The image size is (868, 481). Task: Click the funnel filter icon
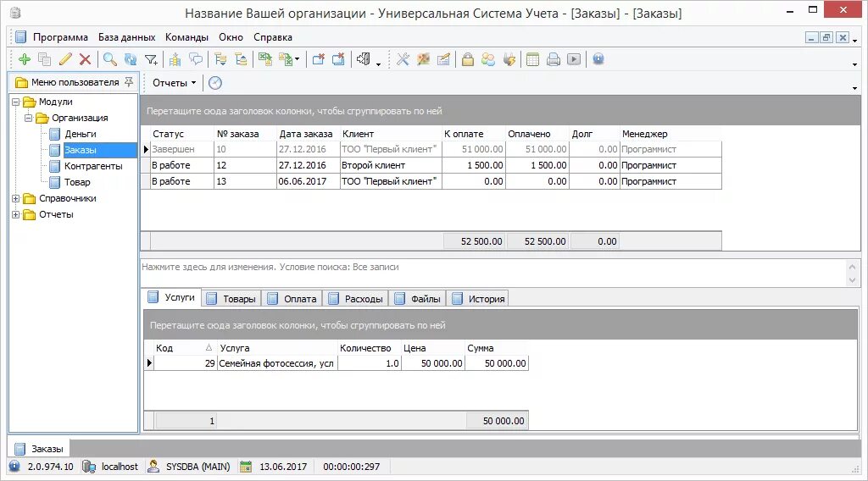[151, 59]
